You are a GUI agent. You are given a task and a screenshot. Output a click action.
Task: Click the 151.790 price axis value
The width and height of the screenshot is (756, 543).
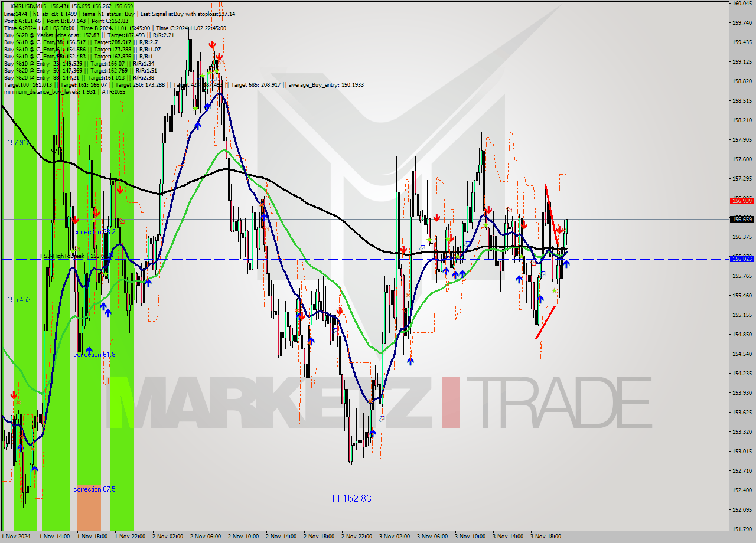tap(742, 529)
